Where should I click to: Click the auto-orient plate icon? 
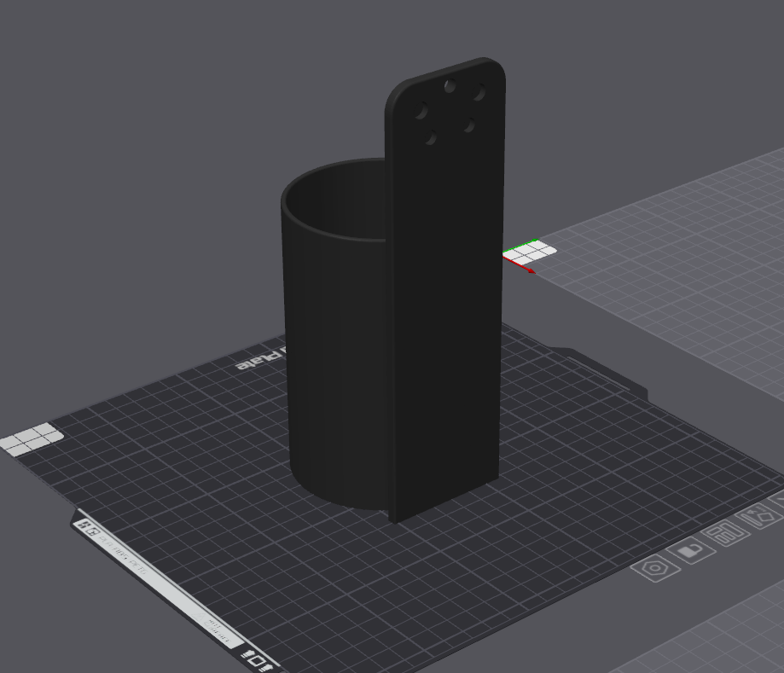[758, 517]
